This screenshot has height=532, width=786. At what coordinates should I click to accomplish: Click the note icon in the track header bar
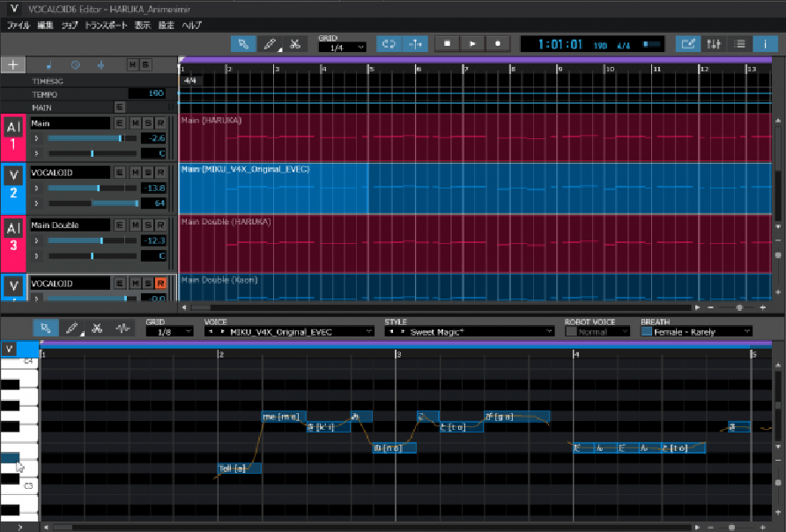click(x=48, y=65)
